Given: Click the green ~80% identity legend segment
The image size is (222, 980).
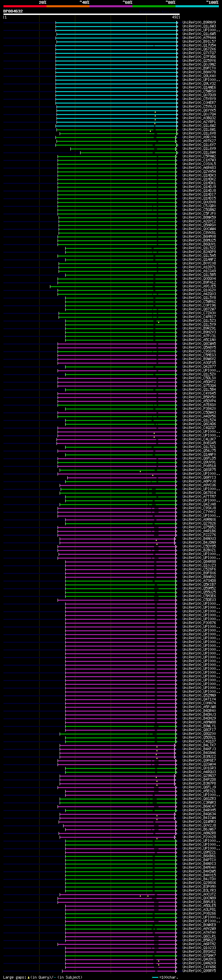Looking at the screenshot, I should [x=154, y=7].
